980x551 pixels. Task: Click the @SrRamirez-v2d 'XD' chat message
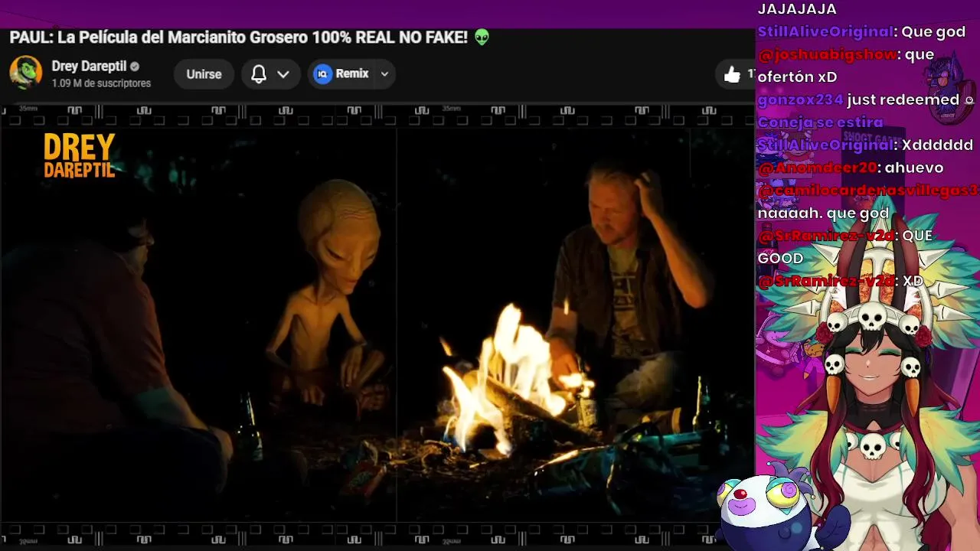point(840,281)
